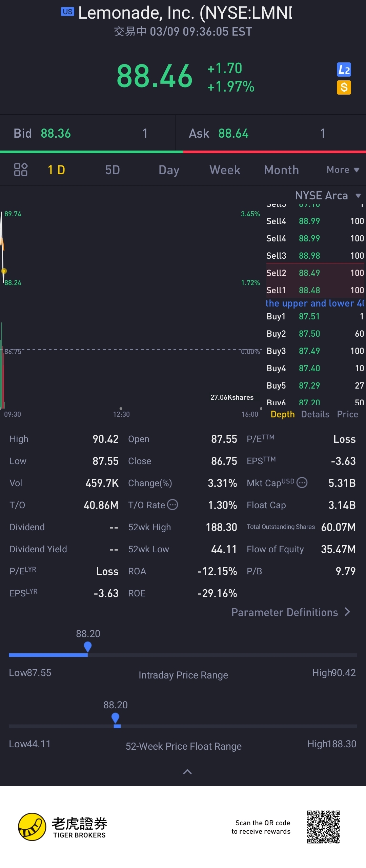Expand the More chart periods dropdown

point(342,170)
